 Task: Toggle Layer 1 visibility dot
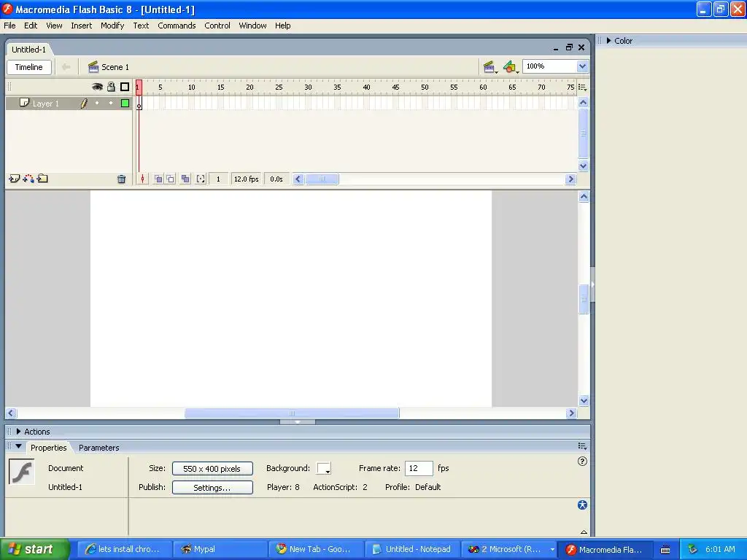point(97,103)
